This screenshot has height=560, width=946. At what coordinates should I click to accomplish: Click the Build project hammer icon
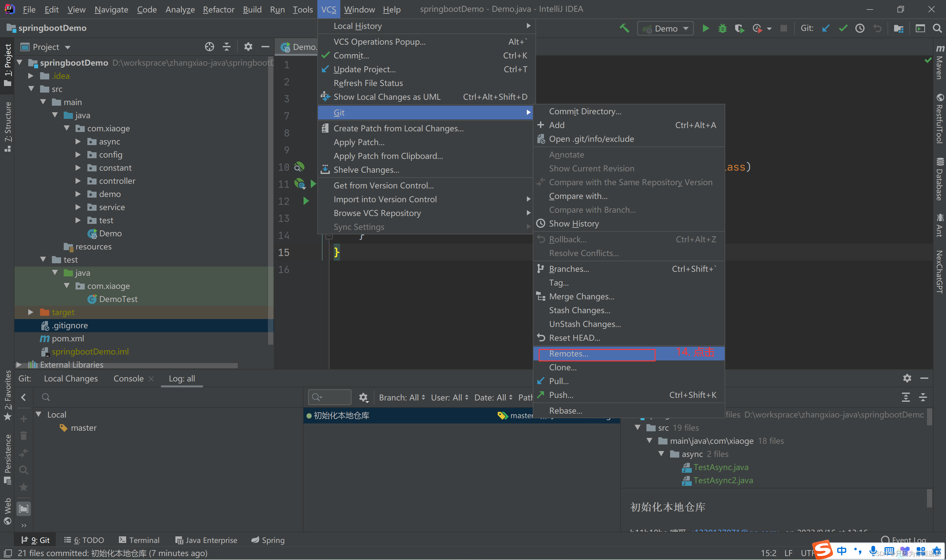624,28
